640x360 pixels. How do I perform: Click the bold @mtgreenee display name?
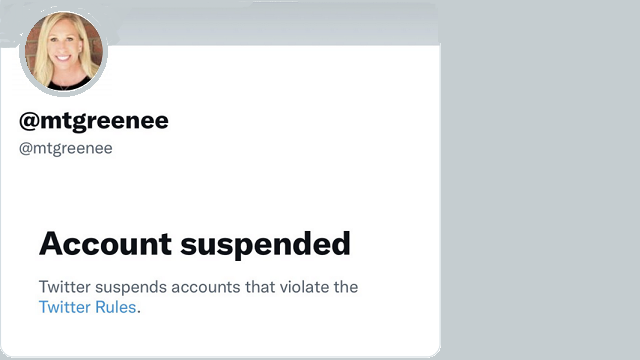[x=94, y=120]
